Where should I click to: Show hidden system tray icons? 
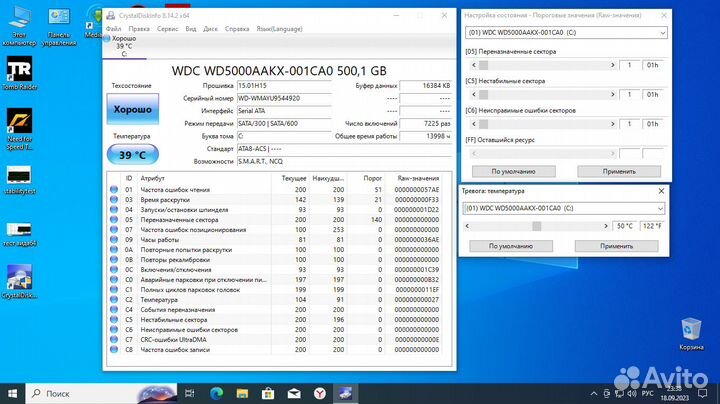[x=594, y=394]
